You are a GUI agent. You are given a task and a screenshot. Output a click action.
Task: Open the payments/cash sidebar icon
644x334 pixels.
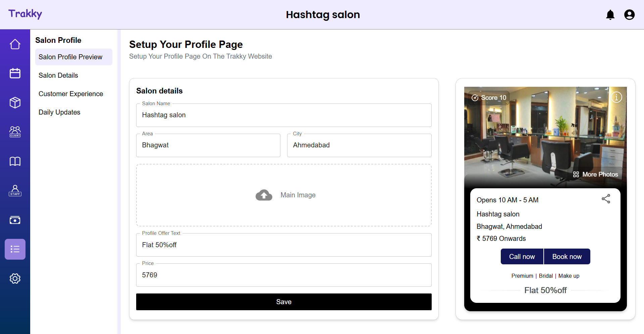click(x=15, y=220)
